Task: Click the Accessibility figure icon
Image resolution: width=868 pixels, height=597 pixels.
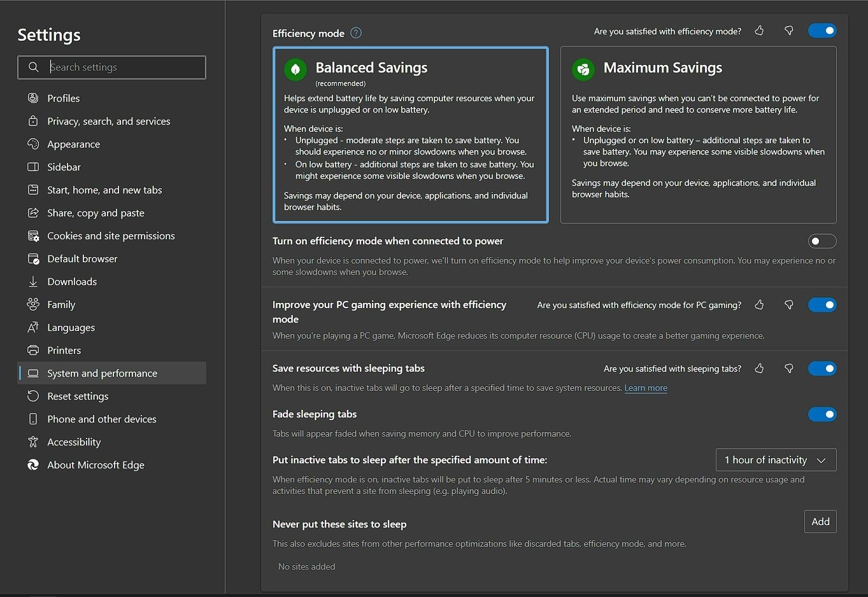Action: 33,442
